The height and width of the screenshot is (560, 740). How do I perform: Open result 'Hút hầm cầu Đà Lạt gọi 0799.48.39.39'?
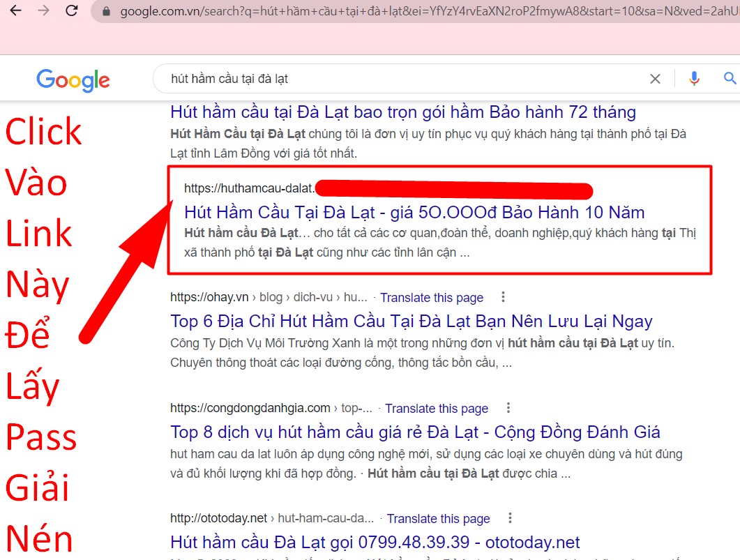pyautogui.click(x=375, y=543)
